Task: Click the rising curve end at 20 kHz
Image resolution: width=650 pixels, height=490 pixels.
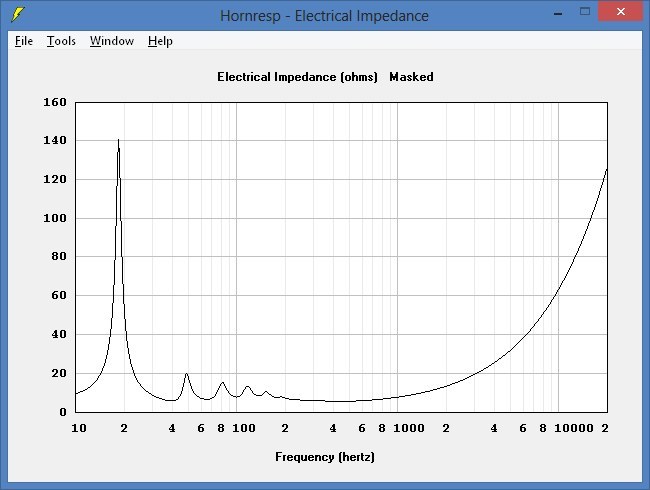Action: pyautogui.click(x=607, y=169)
